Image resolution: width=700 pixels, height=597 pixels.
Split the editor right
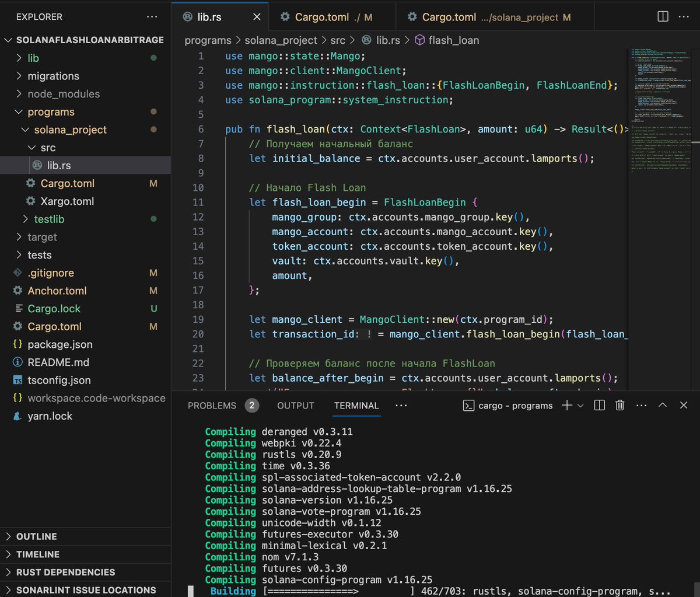click(x=663, y=17)
